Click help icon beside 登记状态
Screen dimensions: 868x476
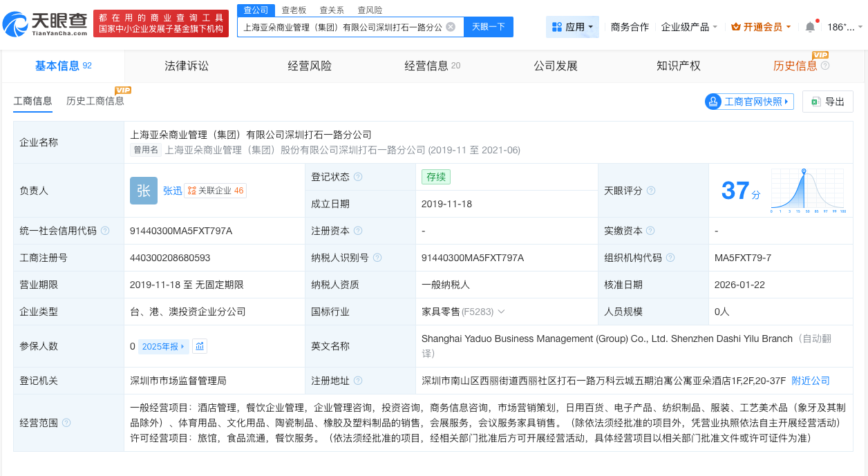coord(358,177)
